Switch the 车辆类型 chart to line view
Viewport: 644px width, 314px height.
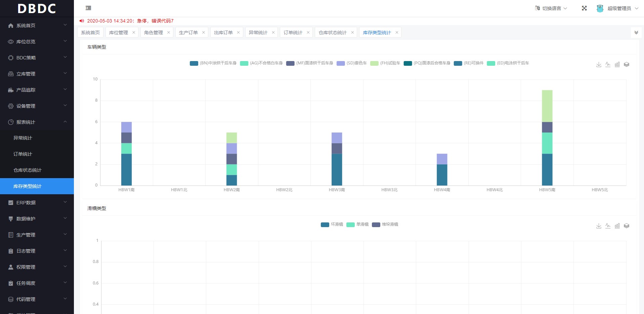coord(608,64)
